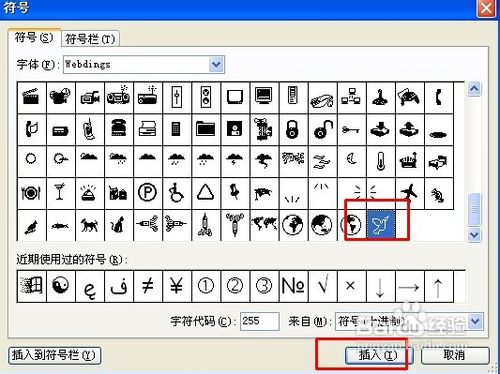Choose the triangle symbol
Viewport: 500px width, 374px height.
(x=206, y=193)
